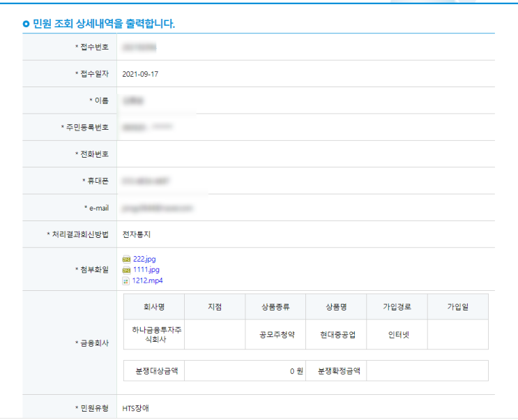This screenshot has width=518, height=420.
Task: Click the 현대중공업 product name cell
Action: (x=336, y=334)
